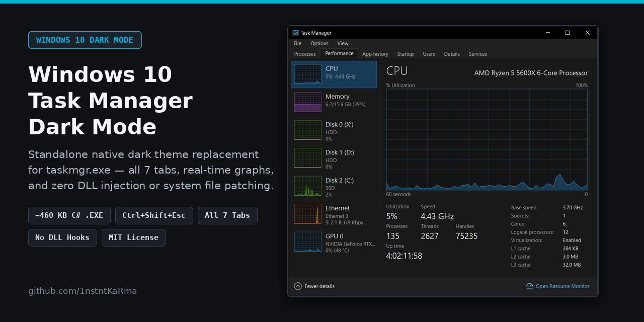Switch to the Performance tab
644x322 pixels.
tap(339, 53)
